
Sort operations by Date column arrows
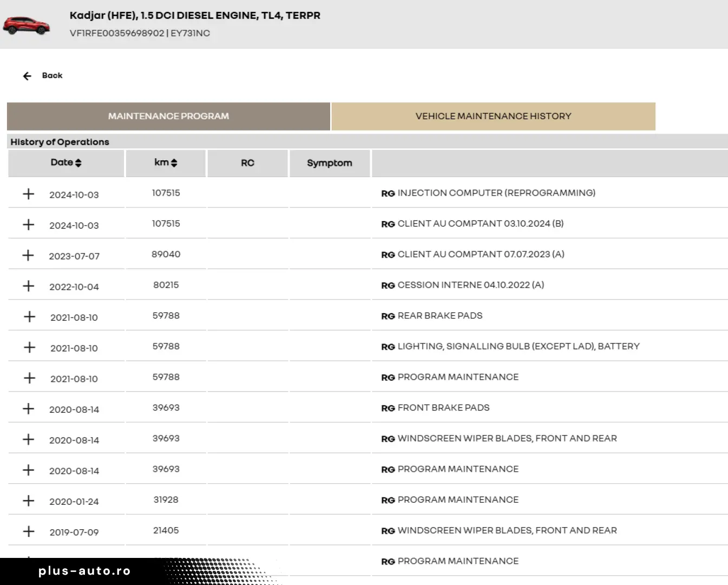tap(78, 163)
